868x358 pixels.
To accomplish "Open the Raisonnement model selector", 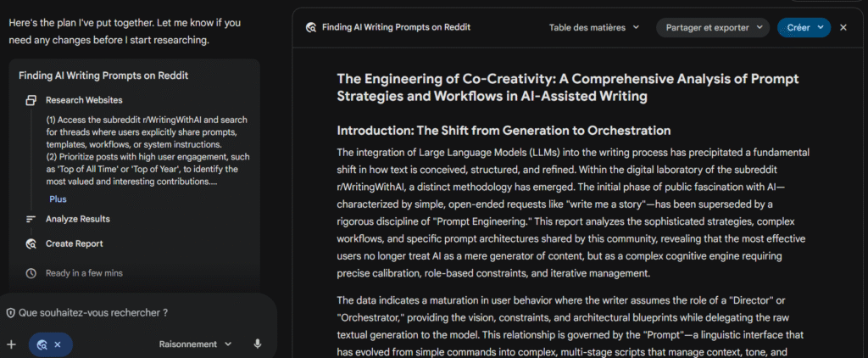I will [x=195, y=344].
